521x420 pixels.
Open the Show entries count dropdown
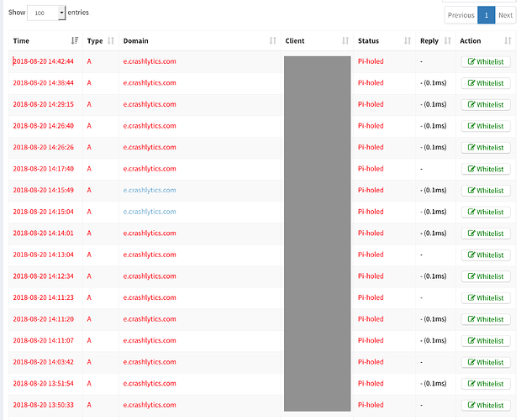point(47,13)
